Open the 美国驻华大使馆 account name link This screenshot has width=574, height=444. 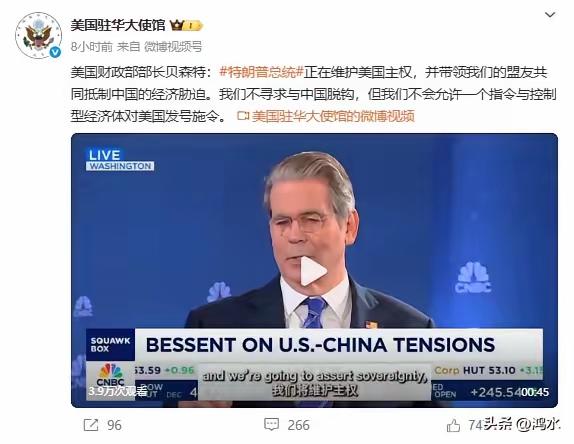pos(118,25)
